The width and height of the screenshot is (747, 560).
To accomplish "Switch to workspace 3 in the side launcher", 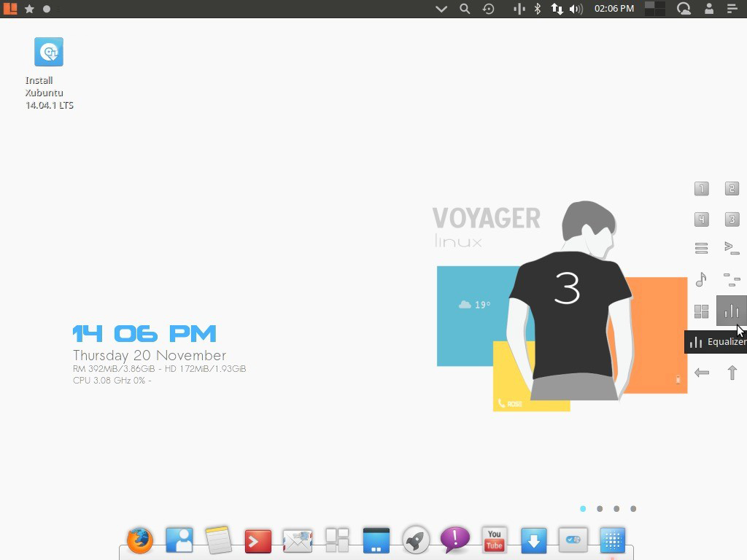I will pyautogui.click(x=732, y=219).
